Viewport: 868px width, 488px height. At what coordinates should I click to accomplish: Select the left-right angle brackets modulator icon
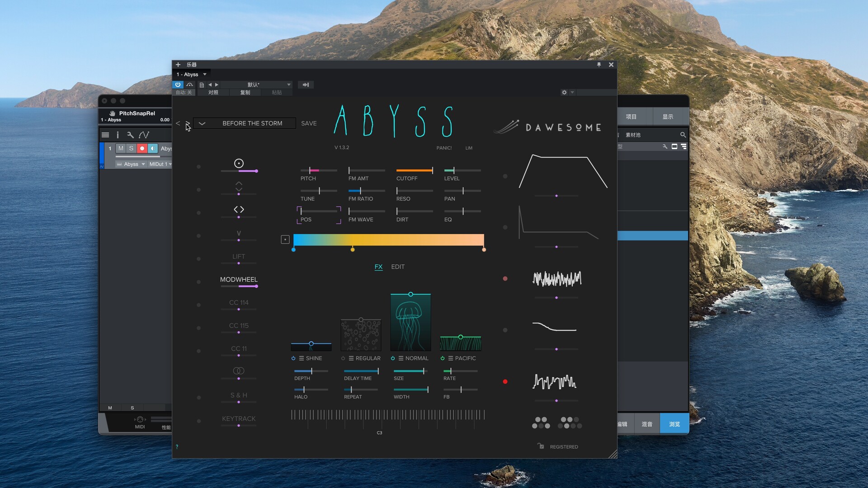[x=239, y=209]
